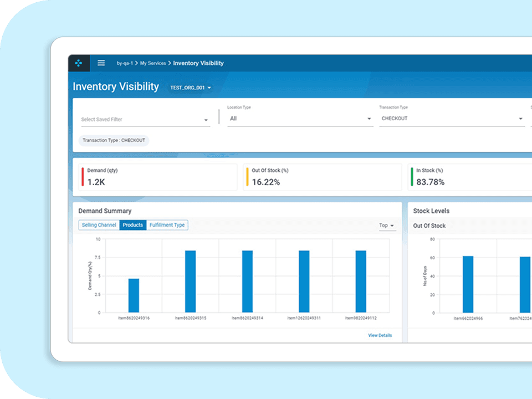Select the In Stock (%) card
Viewport: 532px width, 399px height.
point(470,177)
